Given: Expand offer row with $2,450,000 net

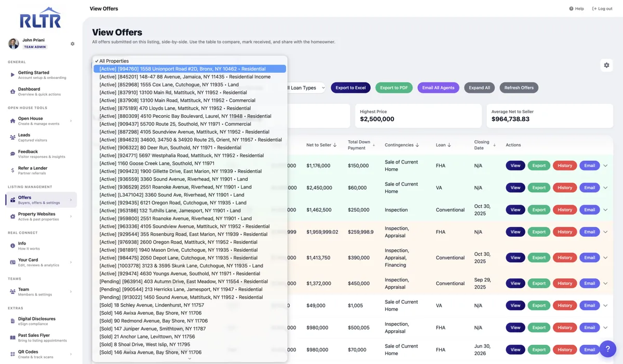Looking at the screenshot, I should (x=605, y=187).
